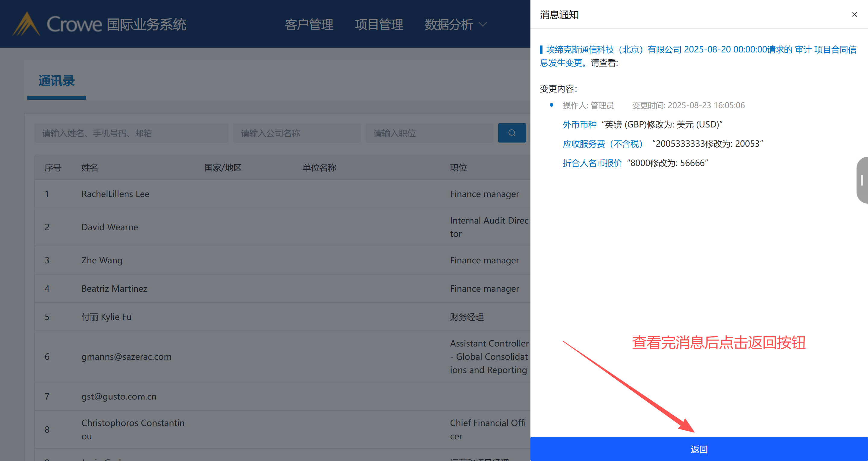Focus the 请输入公司名称 input field
This screenshot has height=461, width=868.
pos(297,133)
